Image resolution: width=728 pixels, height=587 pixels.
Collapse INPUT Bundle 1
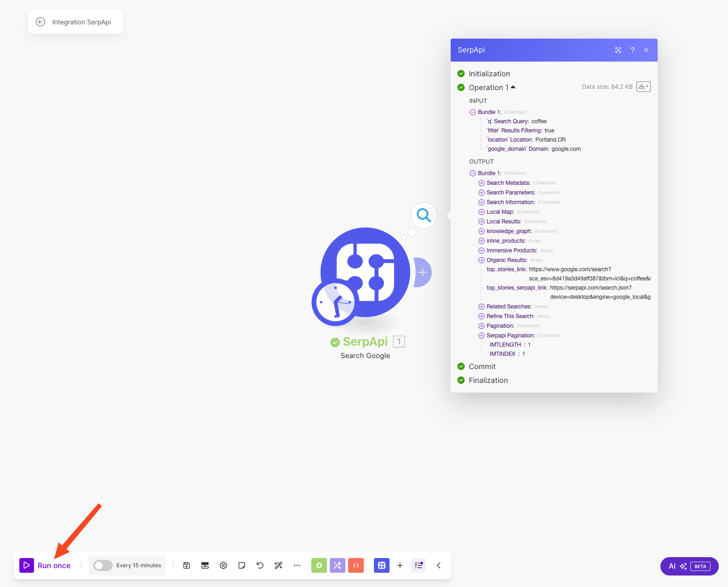pyautogui.click(x=472, y=112)
